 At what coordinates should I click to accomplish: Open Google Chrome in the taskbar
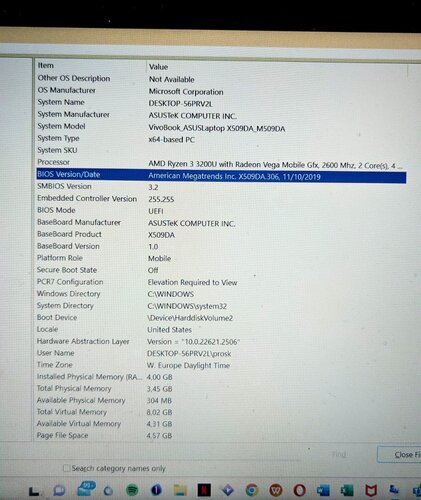click(252, 490)
